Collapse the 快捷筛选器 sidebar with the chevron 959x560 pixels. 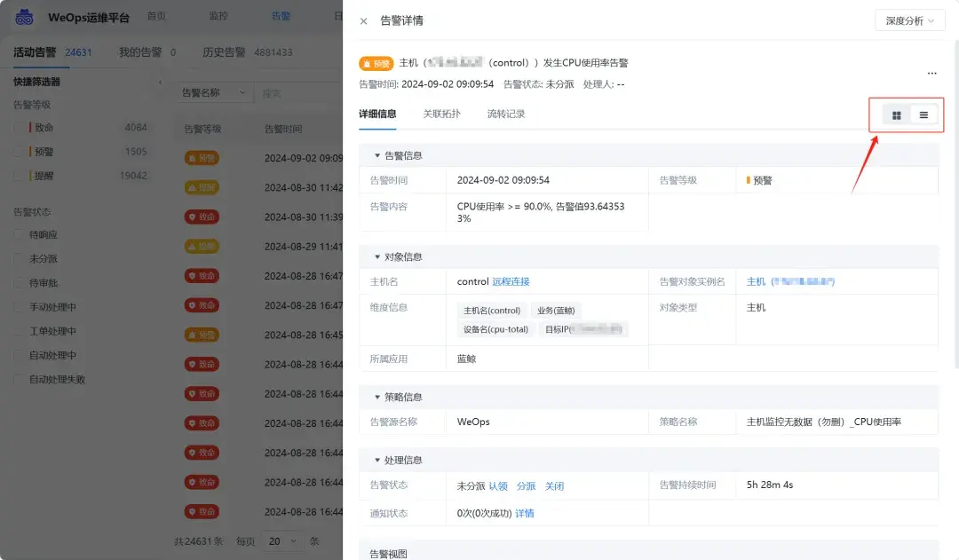[160, 80]
